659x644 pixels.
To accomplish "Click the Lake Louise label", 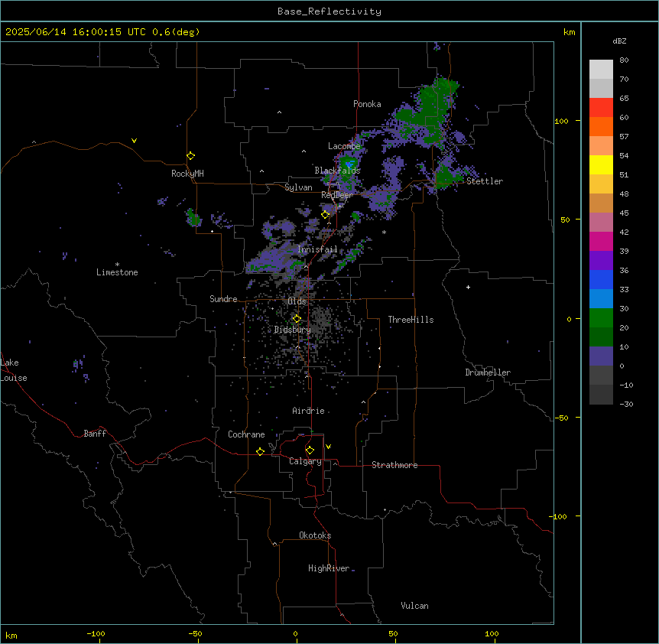I will click(x=12, y=370).
